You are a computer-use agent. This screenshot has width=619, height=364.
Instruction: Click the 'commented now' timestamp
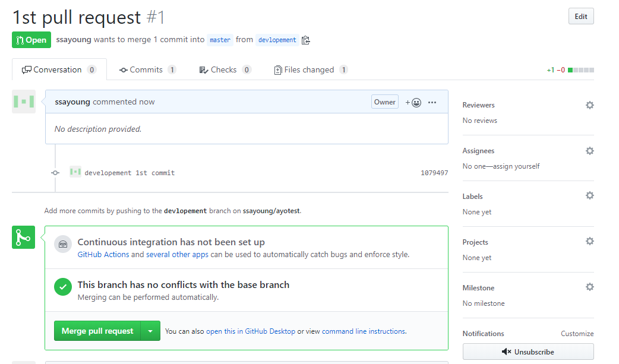[x=124, y=102]
